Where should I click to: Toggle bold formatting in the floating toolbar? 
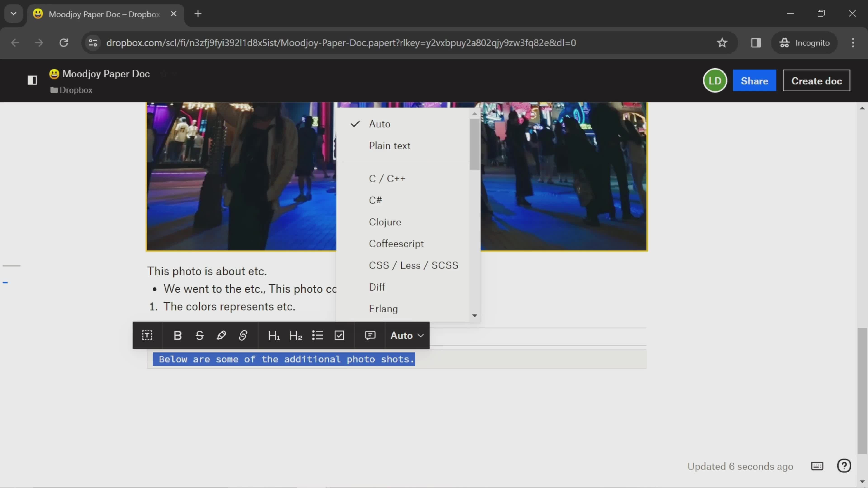point(178,335)
